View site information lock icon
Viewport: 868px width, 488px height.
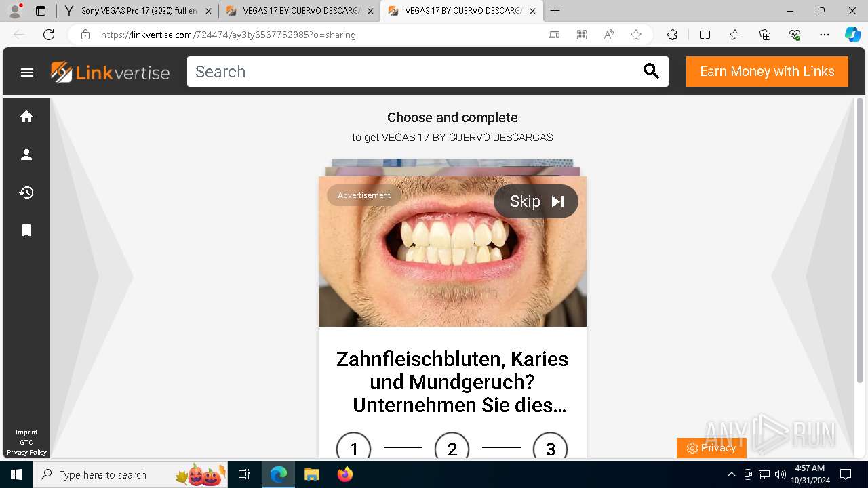point(85,35)
